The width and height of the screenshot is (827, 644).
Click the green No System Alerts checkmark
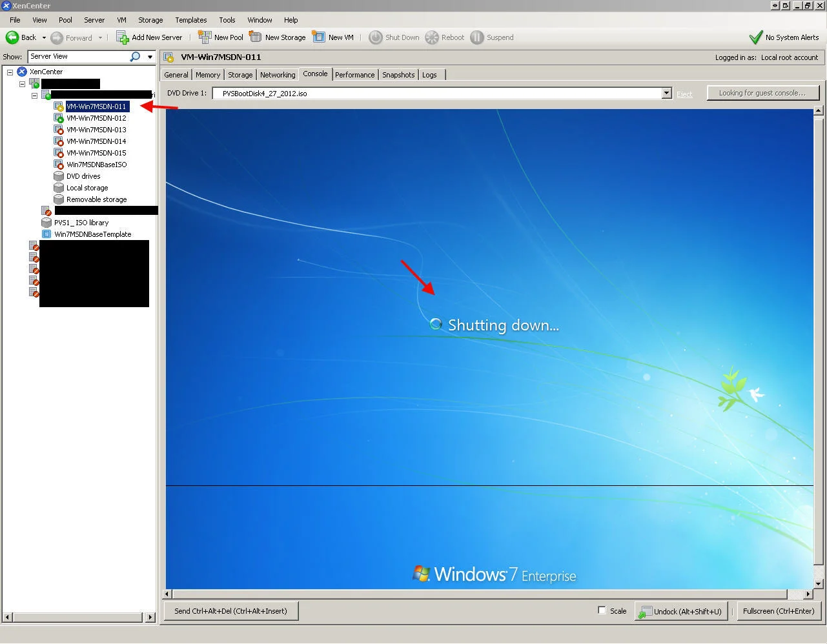click(755, 37)
